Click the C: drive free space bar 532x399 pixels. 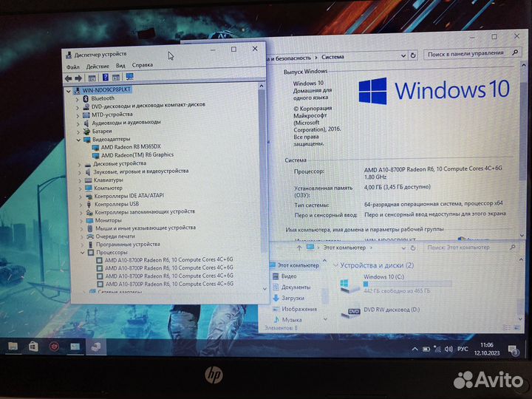(x=407, y=284)
